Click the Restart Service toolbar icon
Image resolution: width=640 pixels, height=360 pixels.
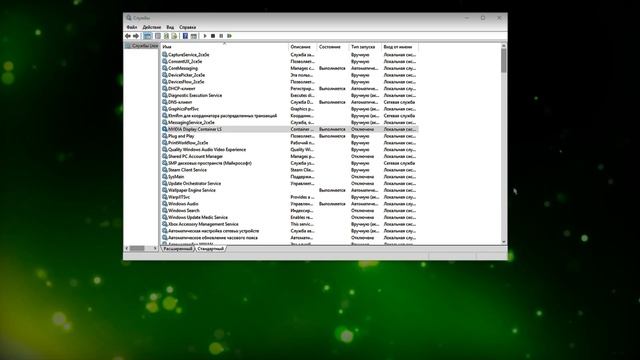click(x=229, y=36)
